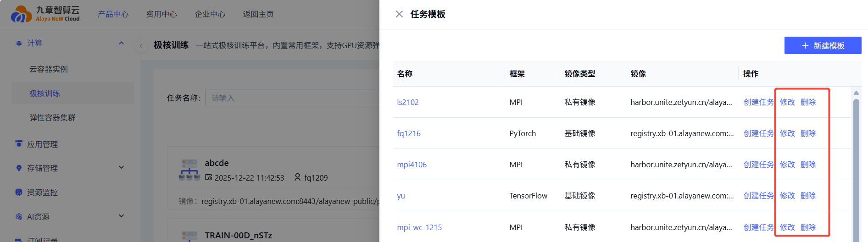Viewport: 868px width, 242px height.
Task: Click the 任务名称 input field
Action: (294, 98)
